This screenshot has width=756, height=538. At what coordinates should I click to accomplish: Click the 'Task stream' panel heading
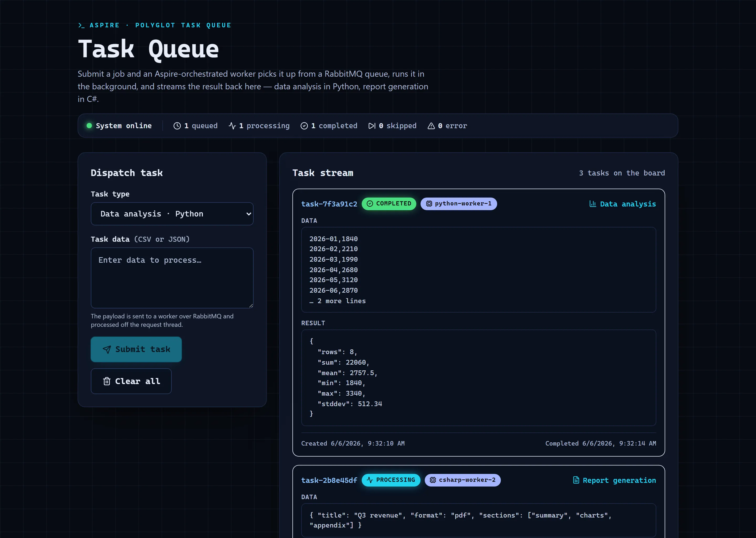pos(323,173)
